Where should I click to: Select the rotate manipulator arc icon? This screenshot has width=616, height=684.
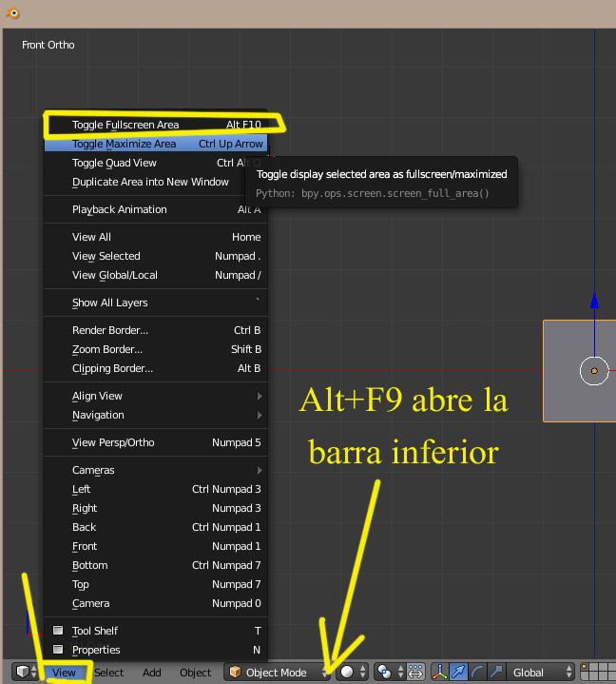click(x=477, y=672)
